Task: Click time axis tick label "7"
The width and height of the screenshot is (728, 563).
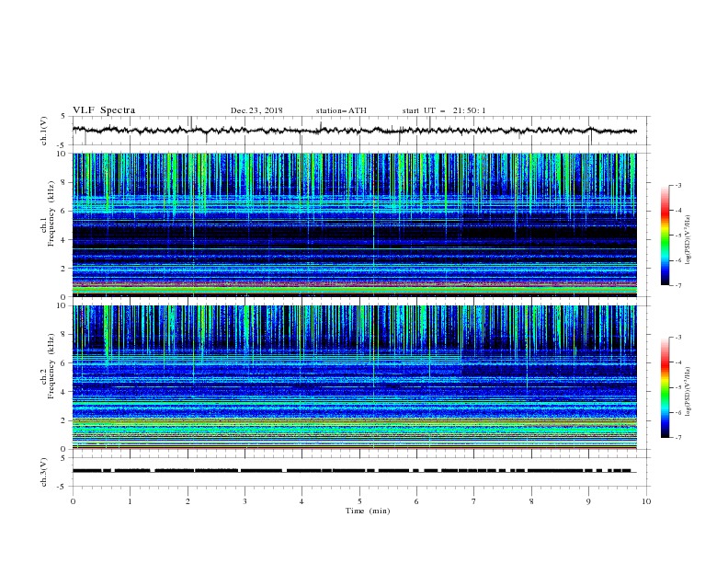Action: [x=474, y=501]
